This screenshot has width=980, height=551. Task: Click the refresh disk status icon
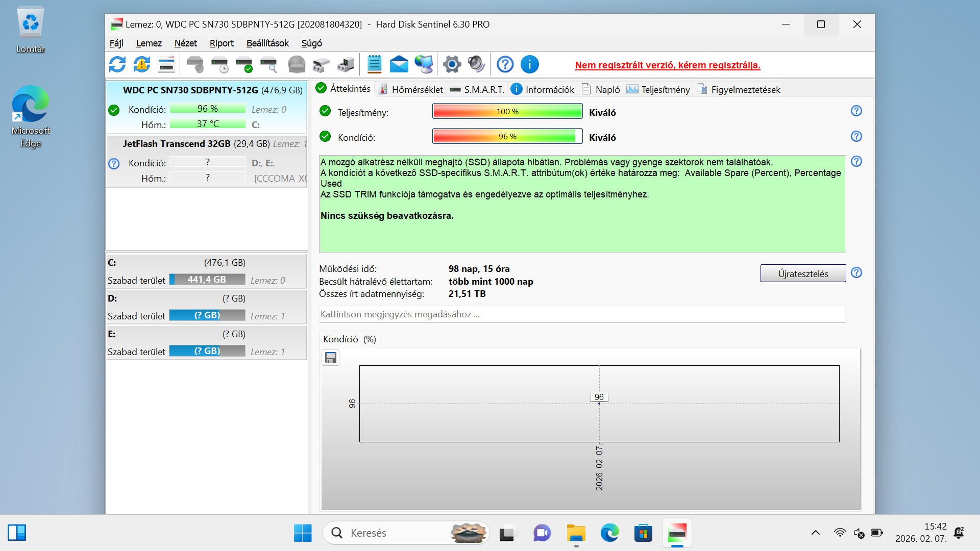coord(117,64)
